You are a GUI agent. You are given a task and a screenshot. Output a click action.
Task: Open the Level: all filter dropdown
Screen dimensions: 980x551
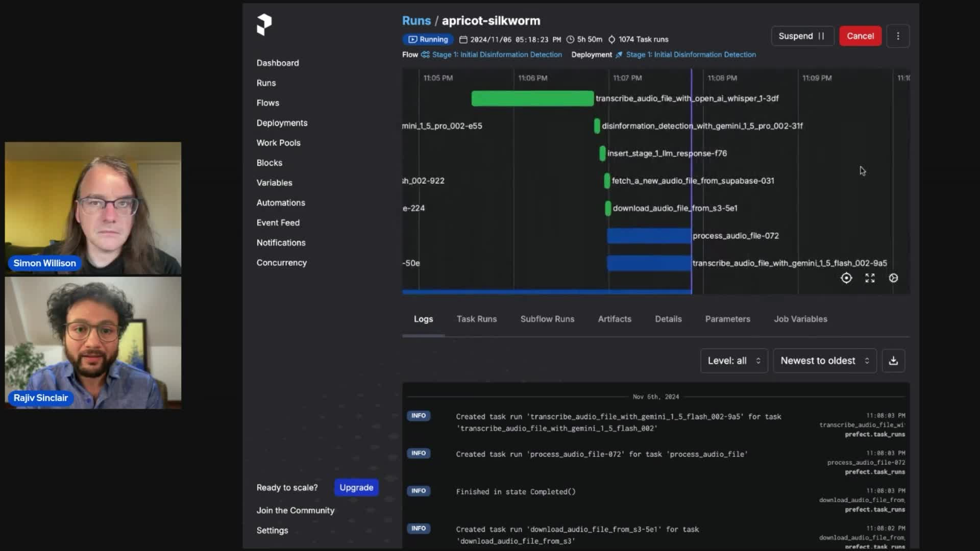pyautogui.click(x=733, y=361)
